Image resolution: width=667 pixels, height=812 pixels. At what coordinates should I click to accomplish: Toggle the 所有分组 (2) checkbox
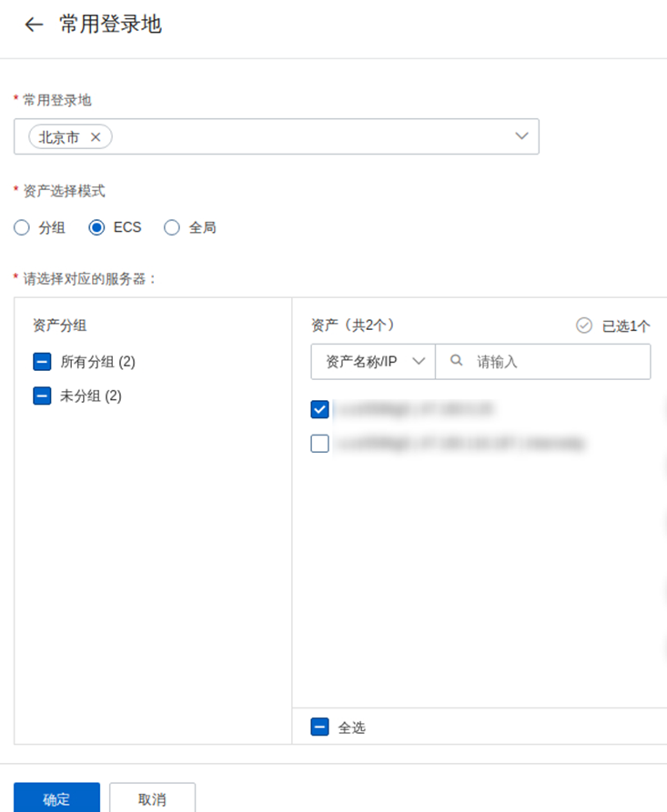[42, 362]
